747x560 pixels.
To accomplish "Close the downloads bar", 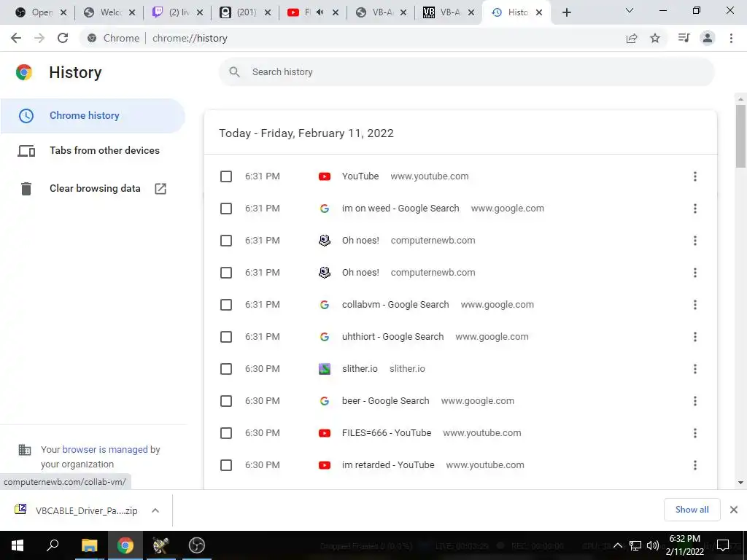I will click(734, 510).
